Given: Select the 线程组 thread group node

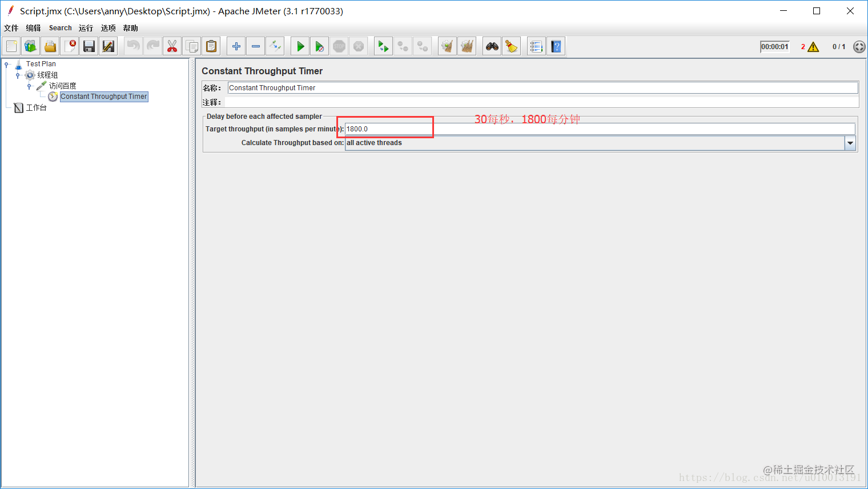Looking at the screenshot, I should coord(47,75).
